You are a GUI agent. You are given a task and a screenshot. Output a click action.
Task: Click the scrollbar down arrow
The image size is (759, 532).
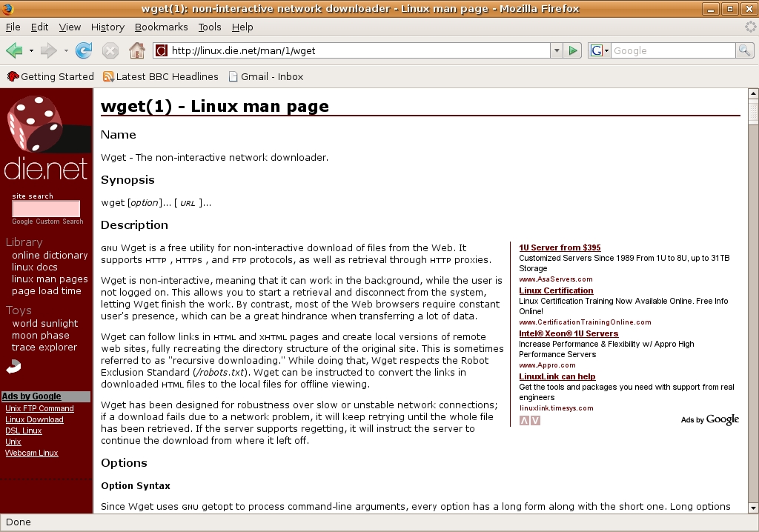(x=753, y=508)
